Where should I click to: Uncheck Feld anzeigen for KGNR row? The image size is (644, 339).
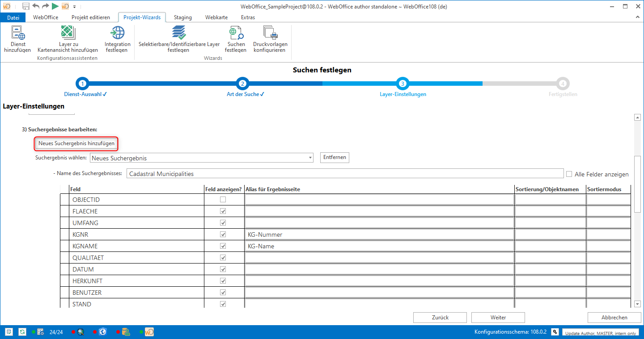click(x=223, y=234)
